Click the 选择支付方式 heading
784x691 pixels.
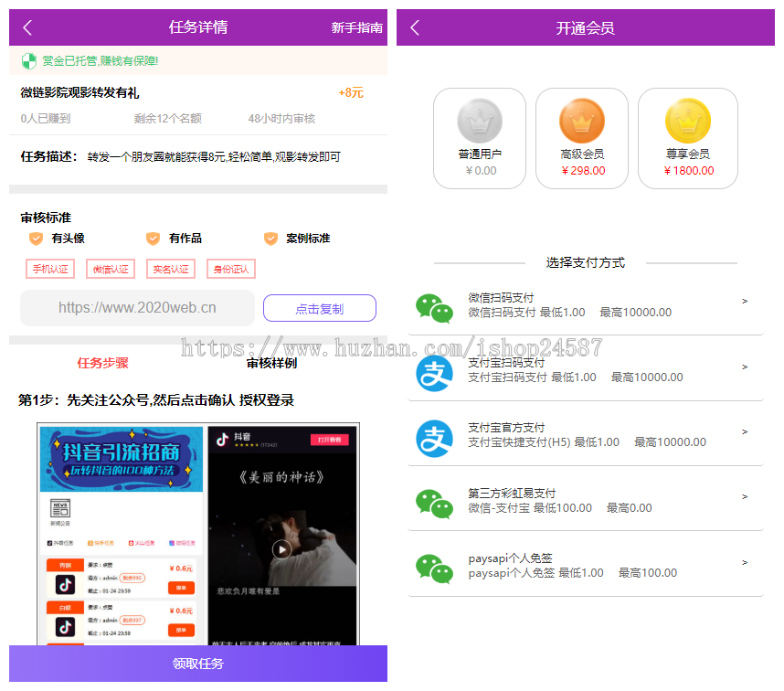point(586,262)
